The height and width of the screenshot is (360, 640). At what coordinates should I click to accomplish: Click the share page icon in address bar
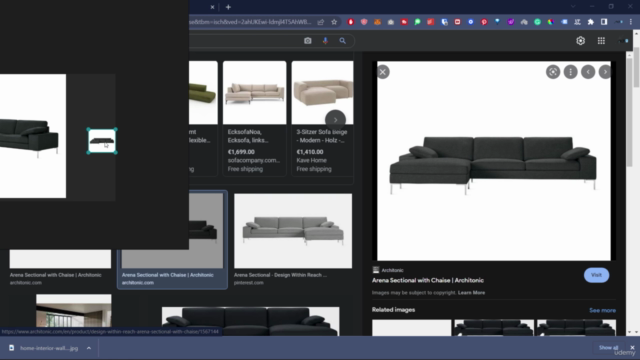(x=321, y=22)
